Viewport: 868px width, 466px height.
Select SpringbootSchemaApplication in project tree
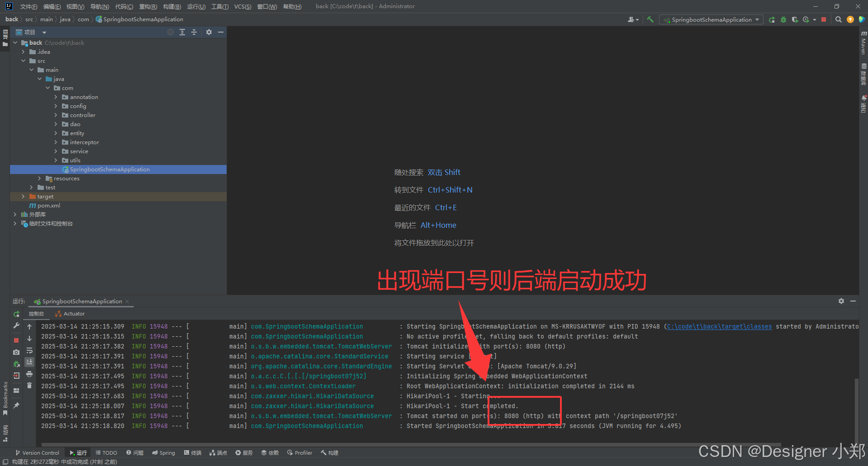tap(119, 169)
